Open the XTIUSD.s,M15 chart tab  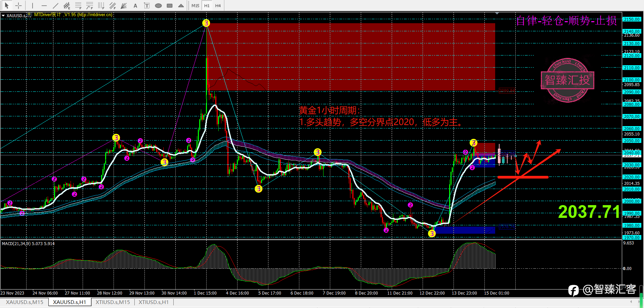(x=113, y=302)
